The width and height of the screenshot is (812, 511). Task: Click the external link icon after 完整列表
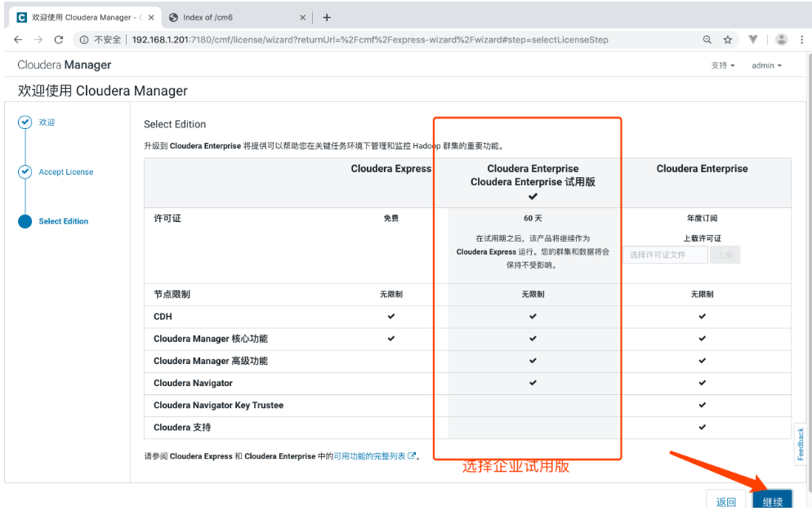412,455
